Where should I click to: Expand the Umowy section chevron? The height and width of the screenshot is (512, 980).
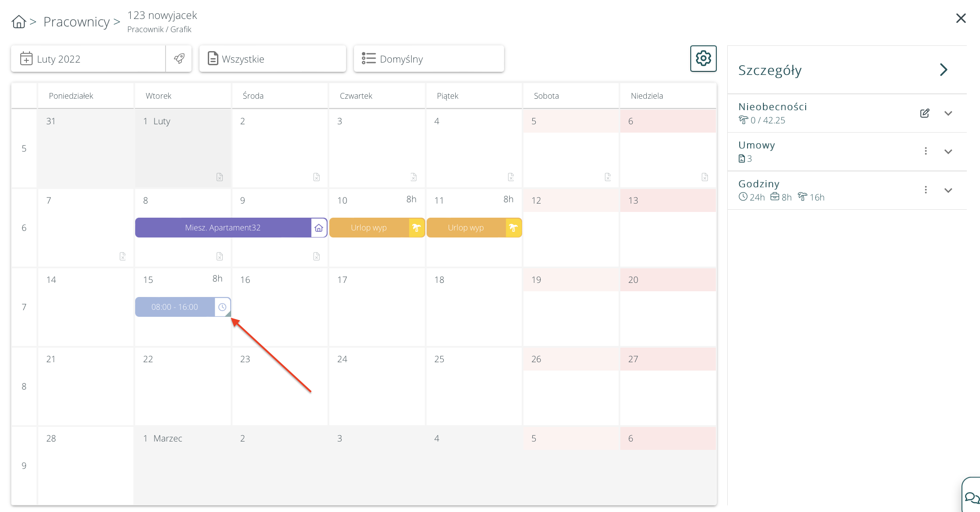[x=948, y=152]
